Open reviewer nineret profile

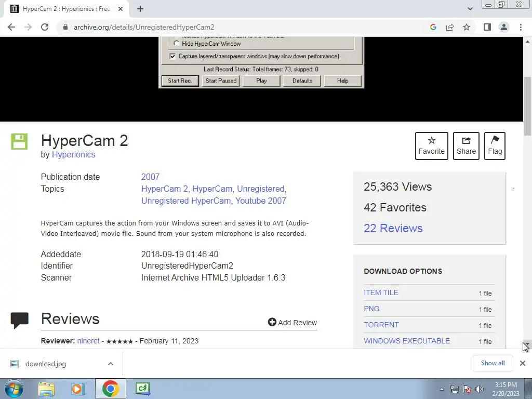coord(88,341)
